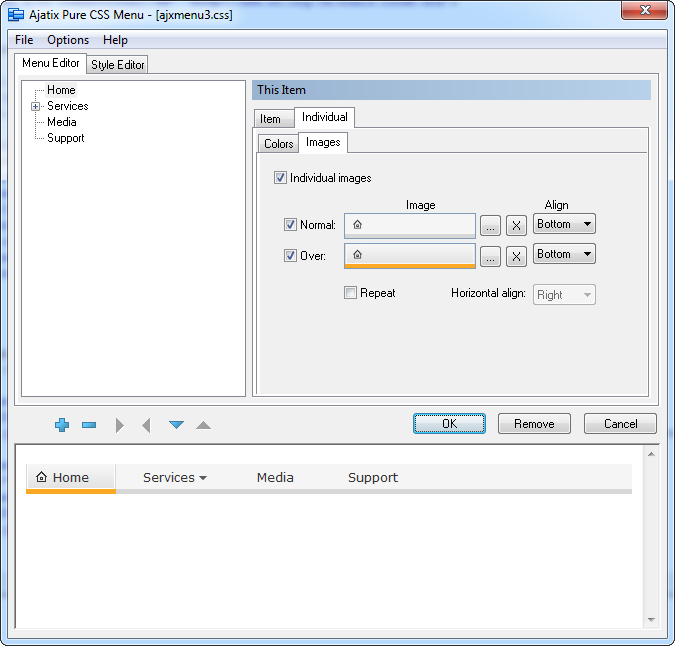Indent item using right arrow icon
Image resolution: width=675 pixels, height=646 pixels.
pos(120,425)
